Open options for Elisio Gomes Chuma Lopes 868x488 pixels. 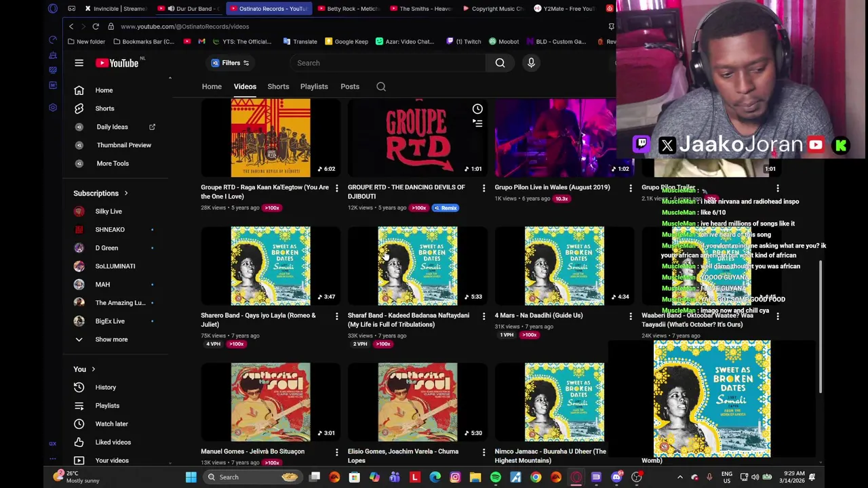484,452
